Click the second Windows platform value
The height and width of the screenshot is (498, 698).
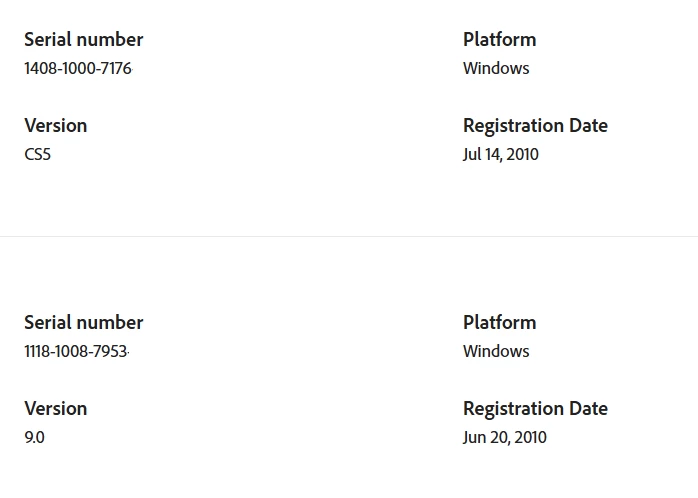(496, 352)
